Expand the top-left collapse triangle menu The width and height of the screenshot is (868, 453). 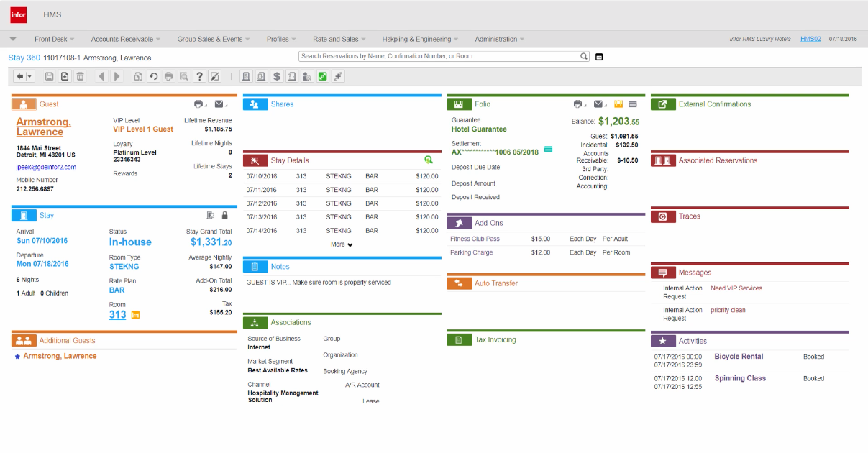tap(13, 39)
